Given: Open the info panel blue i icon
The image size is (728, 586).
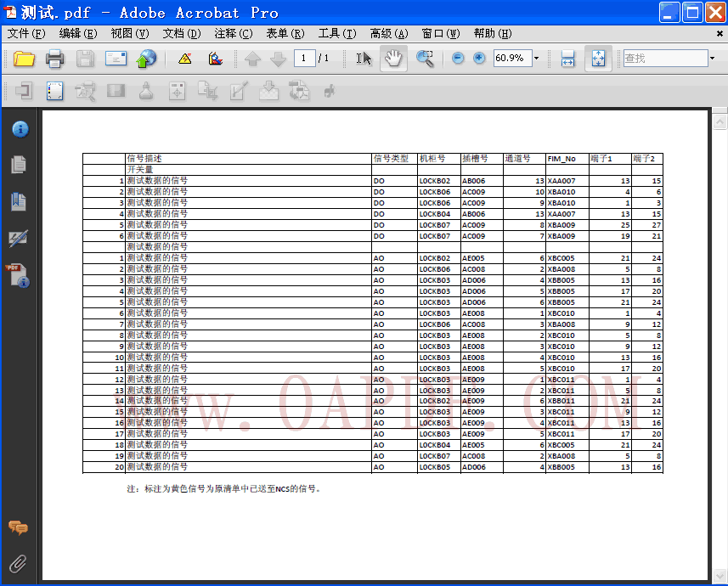Looking at the screenshot, I should [20, 130].
